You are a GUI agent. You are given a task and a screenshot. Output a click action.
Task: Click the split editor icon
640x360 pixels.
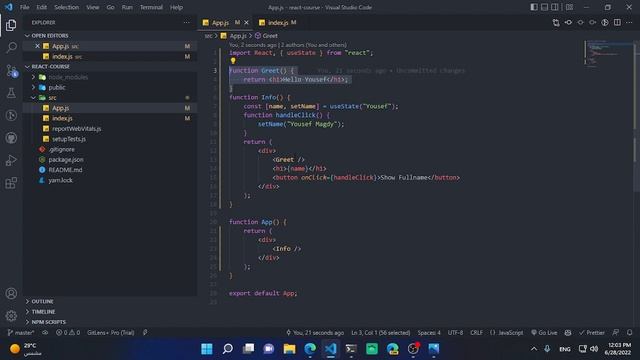(617, 22)
